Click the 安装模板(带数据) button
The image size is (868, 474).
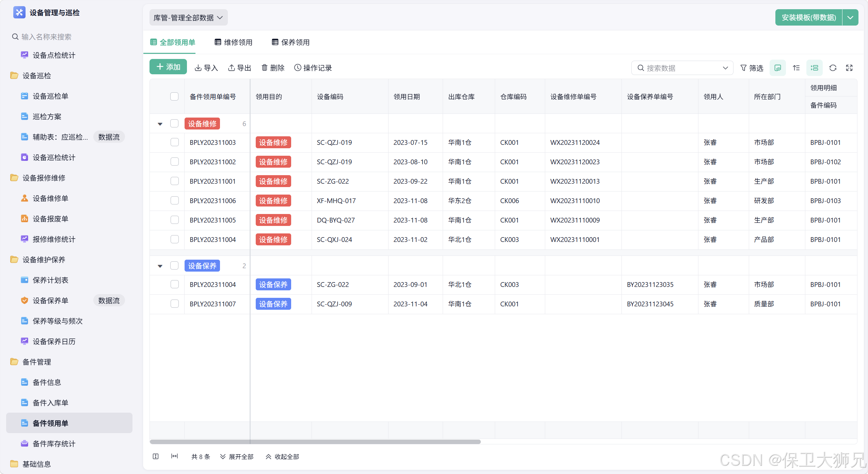[x=809, y=17]
